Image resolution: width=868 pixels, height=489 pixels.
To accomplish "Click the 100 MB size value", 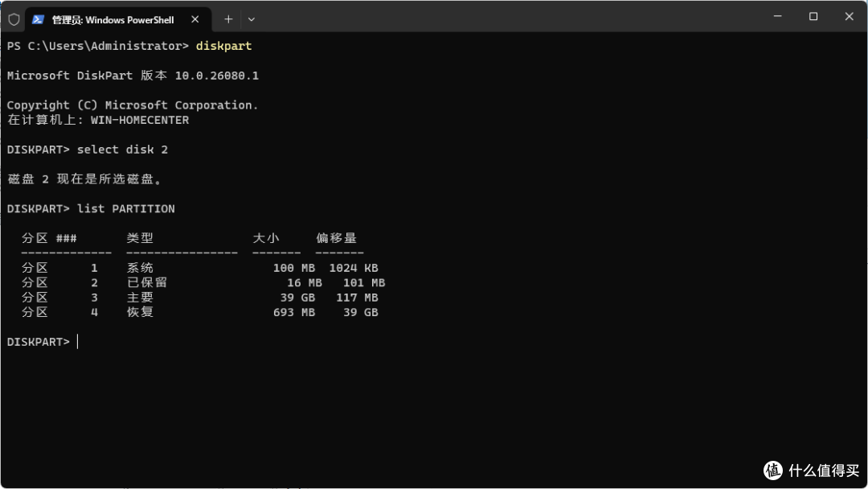I will tap(294, 268).
